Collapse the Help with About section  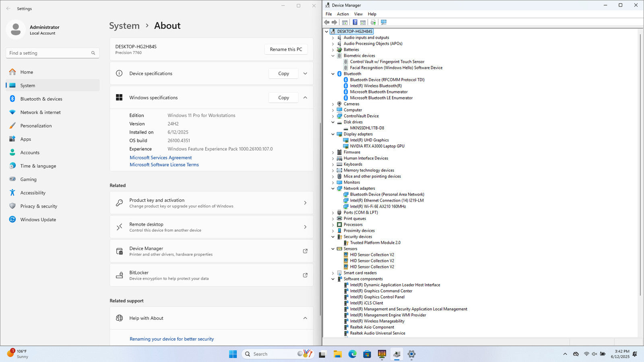tap(305, 318)
